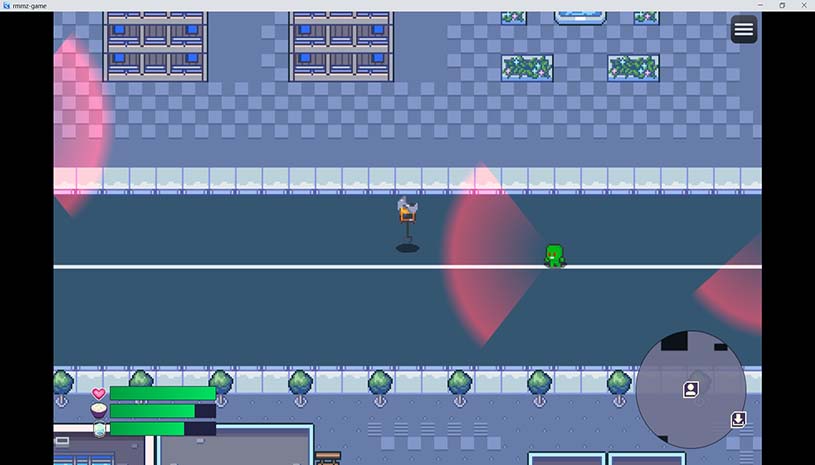Click the hunger status bar
This screenshot has width=815, height=465.
click(162, 411)
